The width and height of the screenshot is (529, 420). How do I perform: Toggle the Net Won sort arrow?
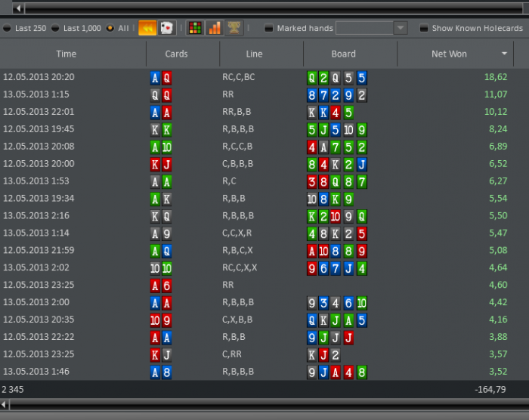pyautogui.click(x=504, y=54)
